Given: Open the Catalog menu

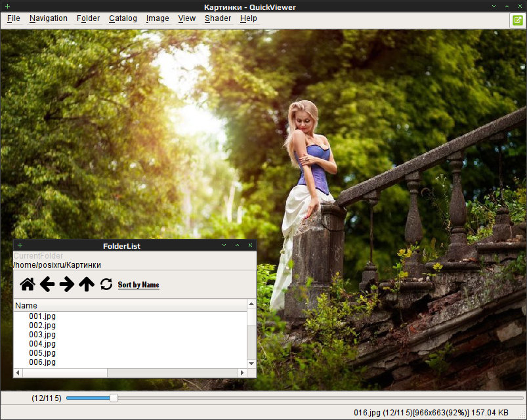Looking at the screenshot, I should pos(123,18).
